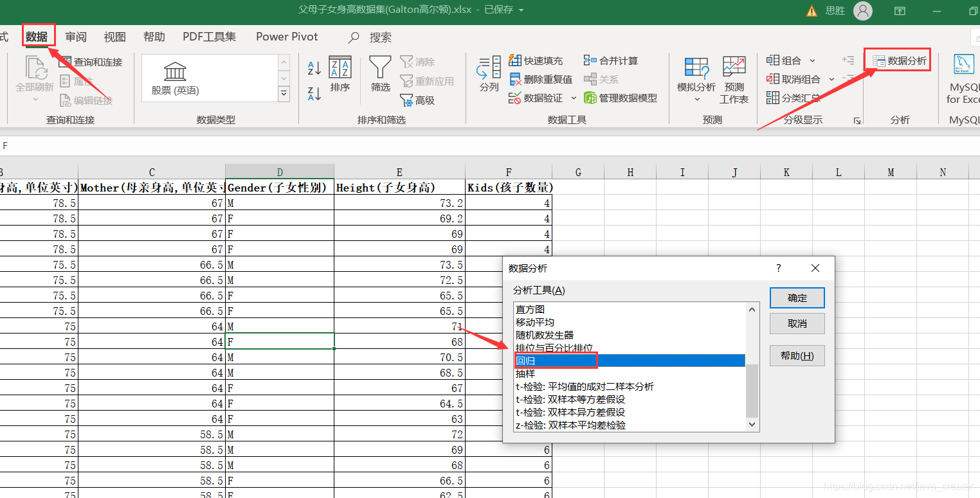Image resolution: width=980 pixels, height=498 pixels.
Task: Open Data Analysis (数据分析) tool
Action: (x=900, y=61)
